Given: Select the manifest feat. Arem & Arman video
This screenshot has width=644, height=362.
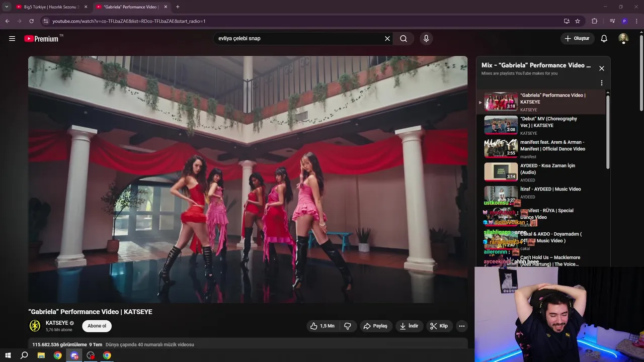Looking at the screenshot, I should [541, 149].
